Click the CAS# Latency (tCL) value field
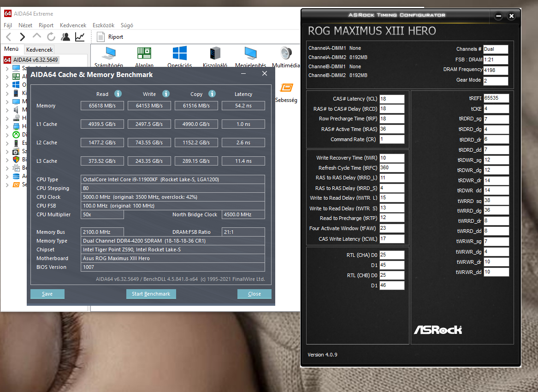The image size is (538, 392). point(392,99)
